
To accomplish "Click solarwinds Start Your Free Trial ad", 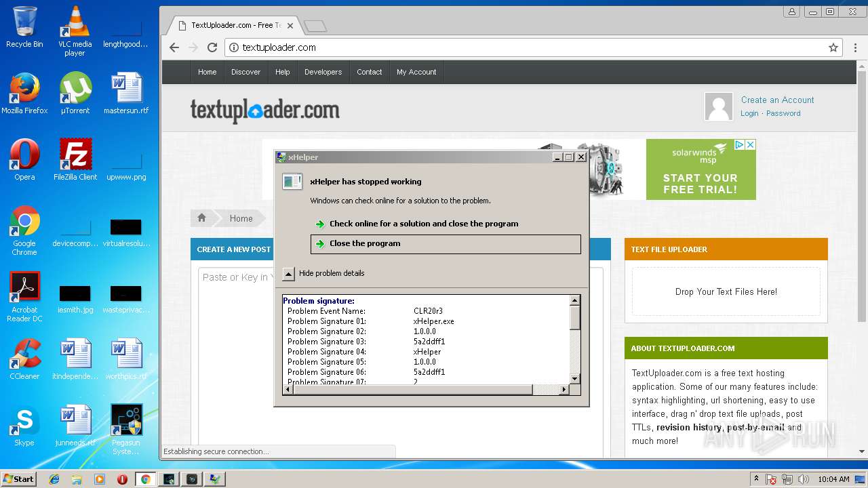I will pyautogui.click(x=701, y=169).
